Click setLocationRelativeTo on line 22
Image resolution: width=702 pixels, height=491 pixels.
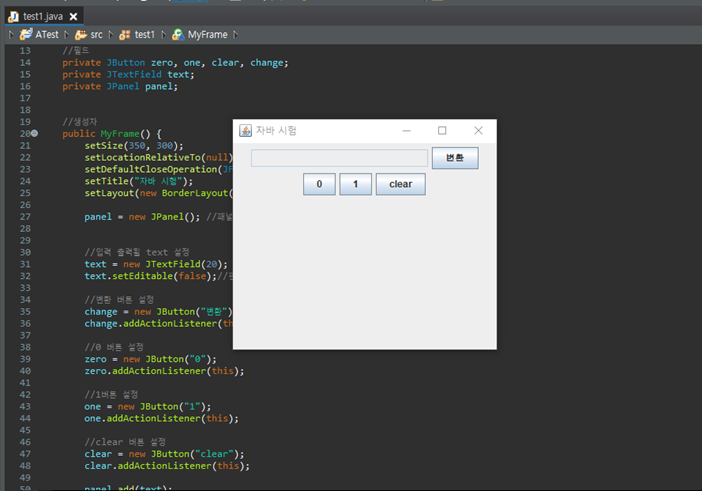pyautogui.click(x=143, y=158)
